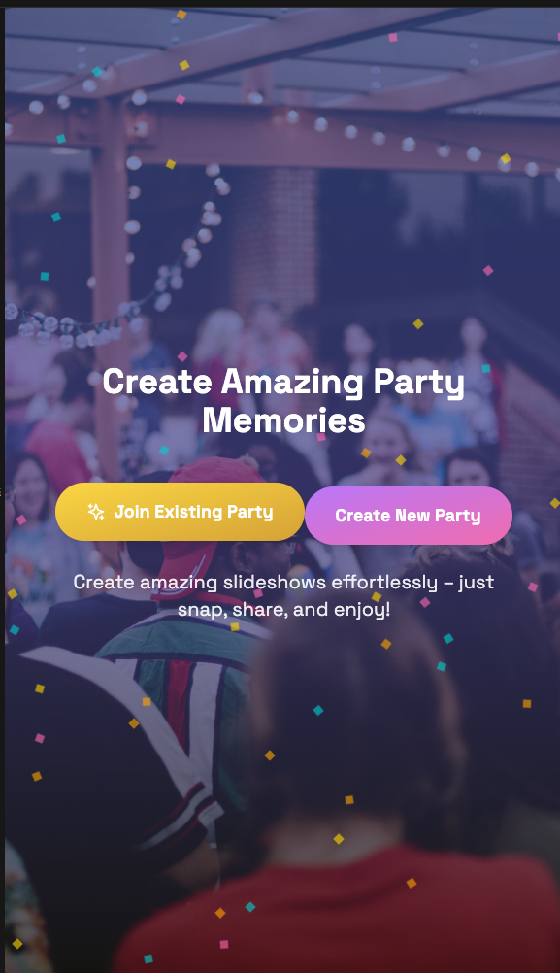This screenshot has height=973, width=560.
Task: Click the word 'Party' on the pink button
Action: pos(458,517)
